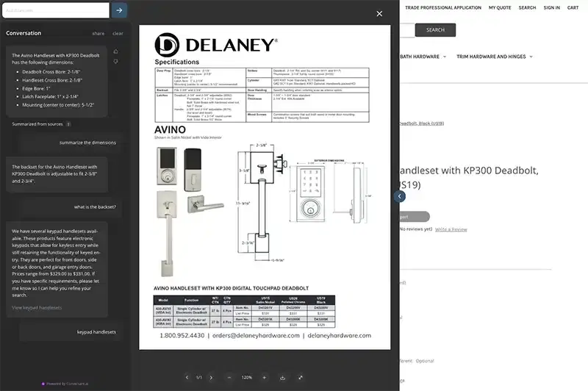The width and height of the screenshot is (588, 391).
Task: Click orders@delaneyhardware.com in the PDF footer
Action: pyautogui.click(x=256, y=336)
